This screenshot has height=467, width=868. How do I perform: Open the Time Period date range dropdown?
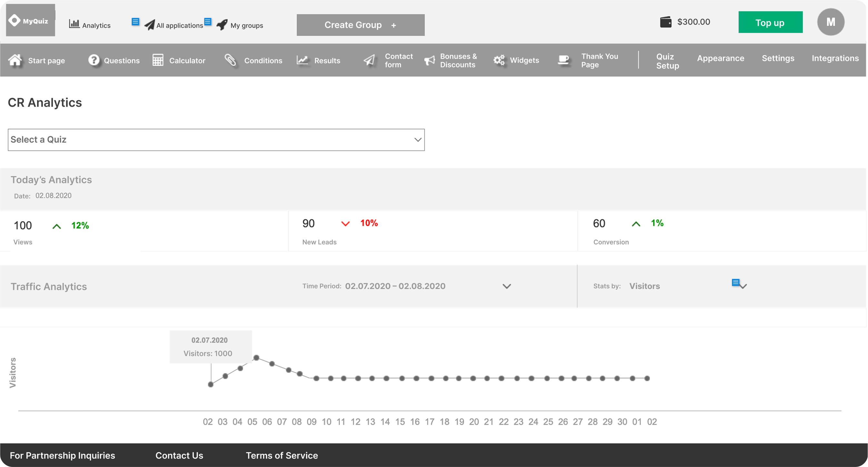(507, 286)
